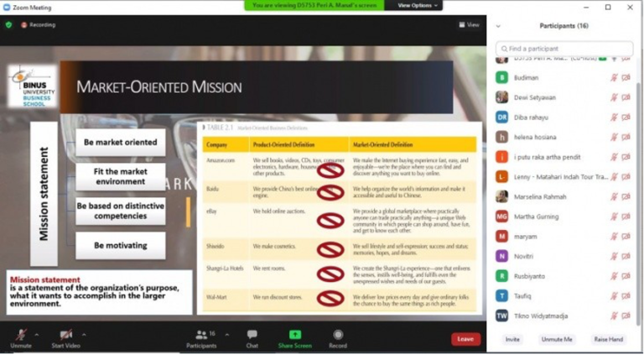This screenshot has height=355, width=644.
Task: Click Tikno Widyatmadja's video-off camera icon
Action: 626,316
